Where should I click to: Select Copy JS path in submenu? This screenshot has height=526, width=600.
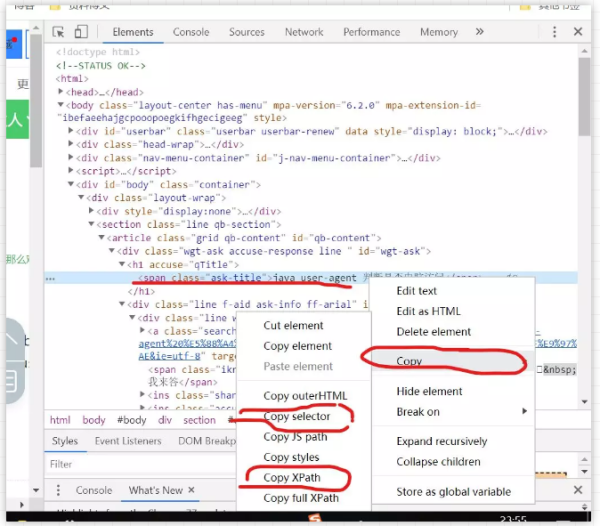(295, 436)
